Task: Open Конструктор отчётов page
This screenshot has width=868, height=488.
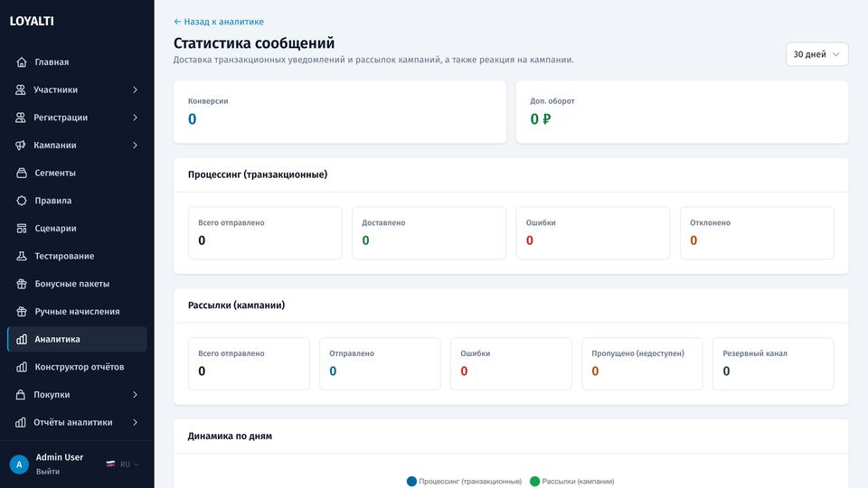Action: [77, 367]
